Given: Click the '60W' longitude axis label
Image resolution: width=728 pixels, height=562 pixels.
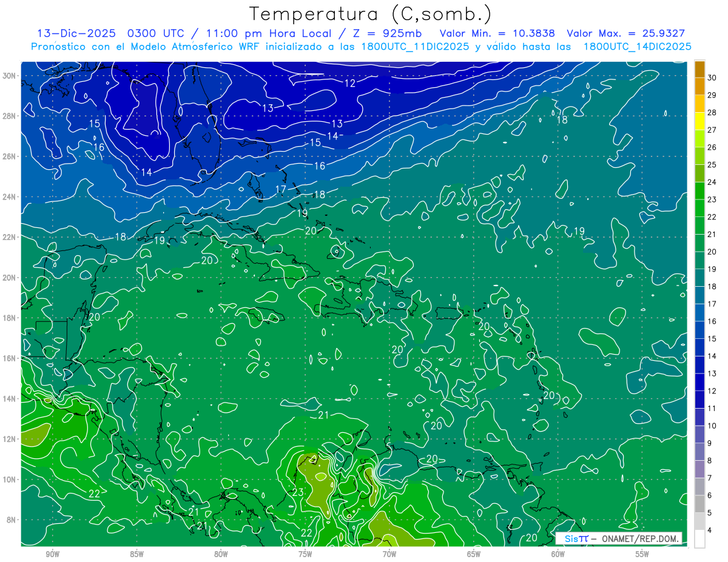Looking at the screenshot, I should pyautogui.click(x=558, y=554).
